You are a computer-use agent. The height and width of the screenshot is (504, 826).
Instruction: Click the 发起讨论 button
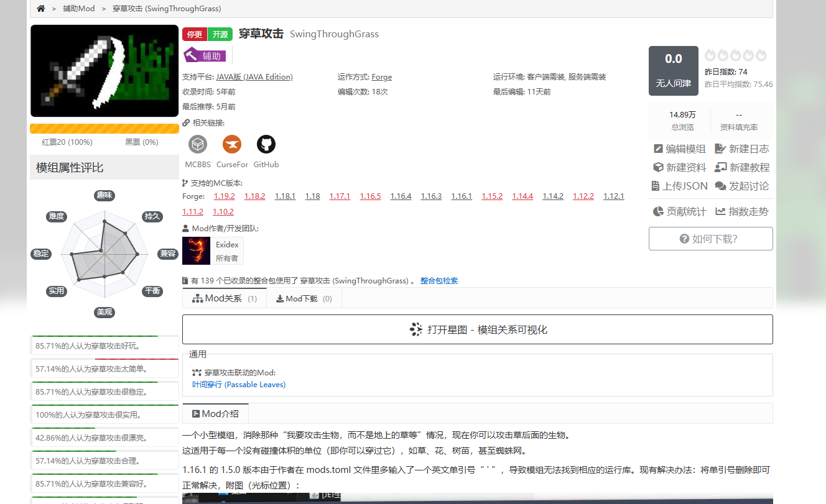(742, 186)
